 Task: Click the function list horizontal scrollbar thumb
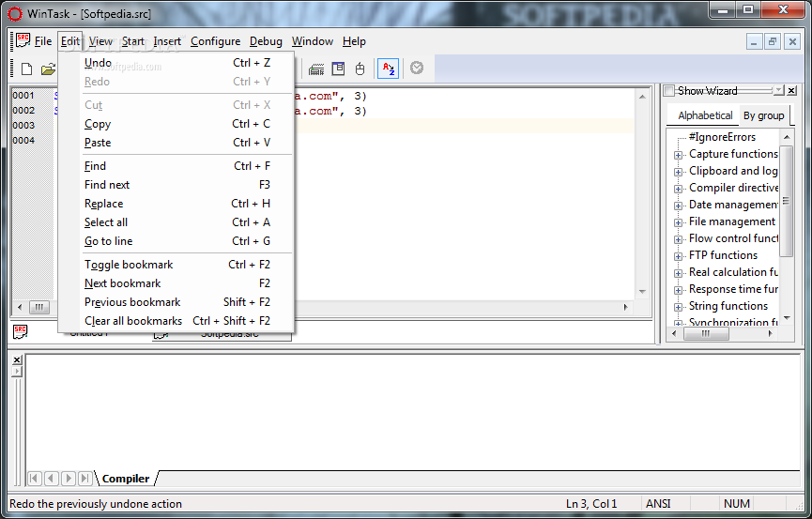(x=706, y=333)
